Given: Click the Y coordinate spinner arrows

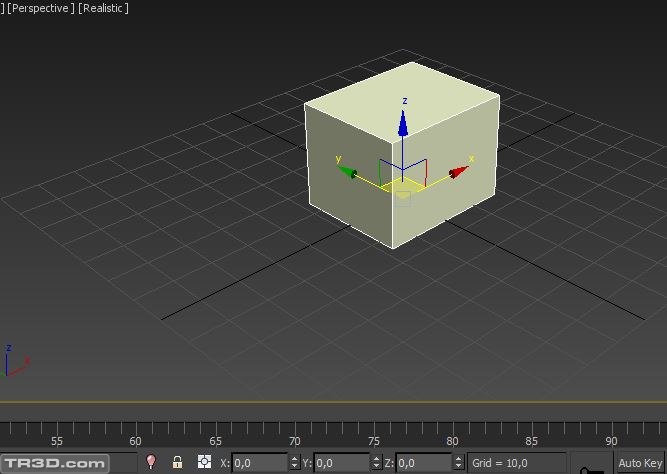Looking at the screenshot, I should click(x=377, y=463).
